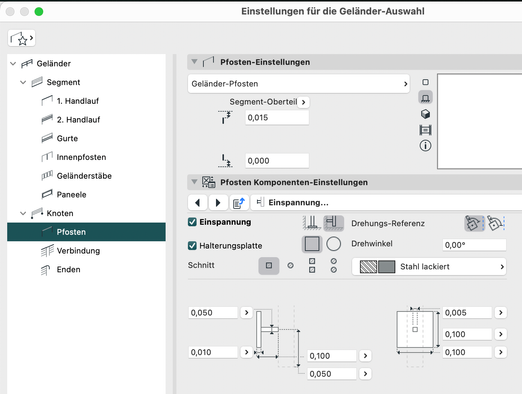Click the 0,050 field left of diagram
This screenshot has height=394, width=522.
pyautogui.click(x=213, y=313)
